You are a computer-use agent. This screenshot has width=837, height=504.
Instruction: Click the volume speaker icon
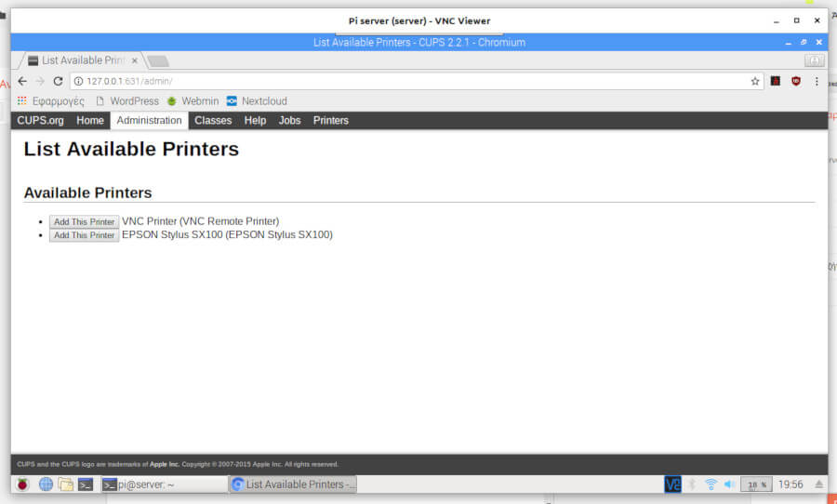(729, 484)
